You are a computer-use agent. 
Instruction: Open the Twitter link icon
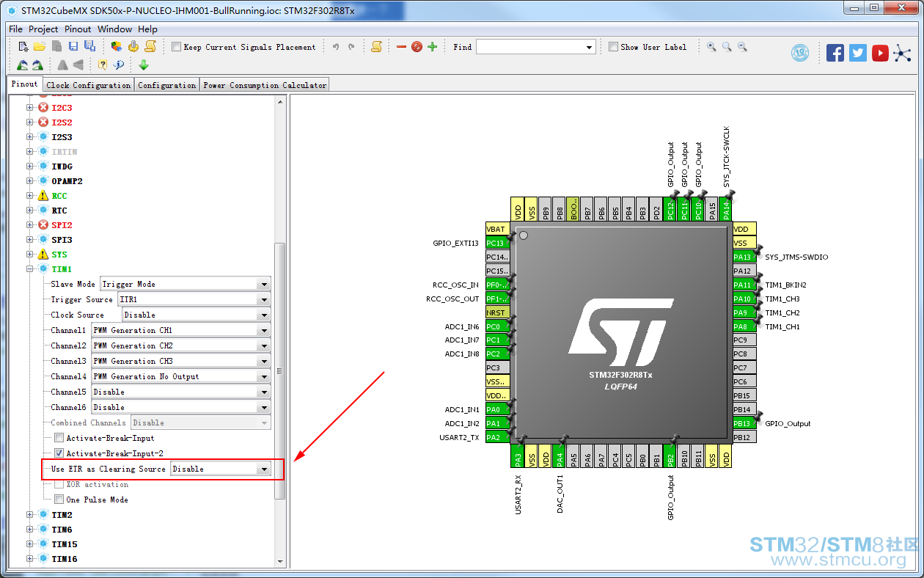[x=858, y=53]
